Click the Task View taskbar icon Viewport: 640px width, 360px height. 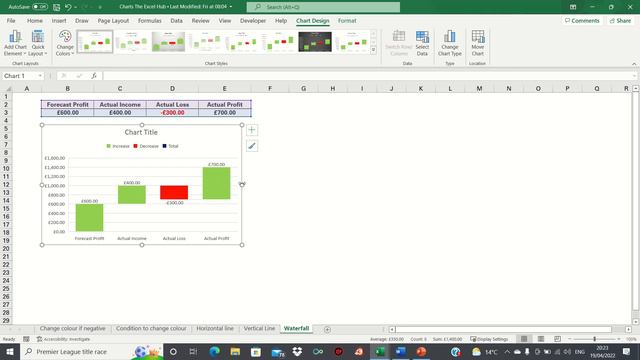point(193,352)
